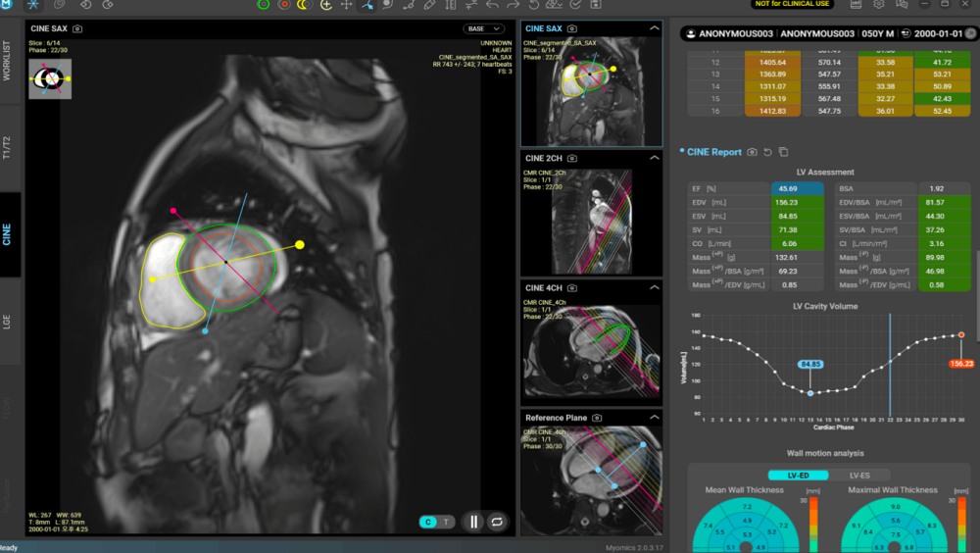Collapse the CINE 2CH panel
The image size is (980, 553).
pyautogui.click(x=654, y=158)
